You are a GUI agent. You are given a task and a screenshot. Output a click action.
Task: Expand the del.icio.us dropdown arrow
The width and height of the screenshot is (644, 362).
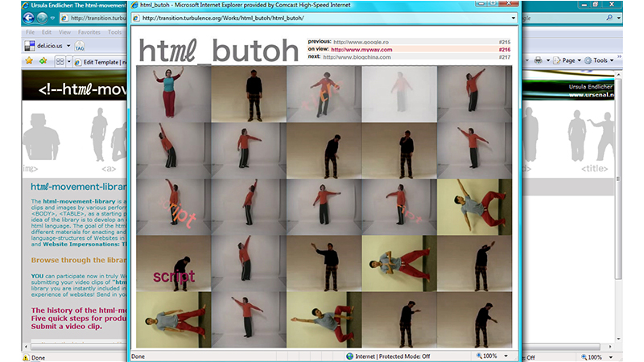(x=68, y=46)
